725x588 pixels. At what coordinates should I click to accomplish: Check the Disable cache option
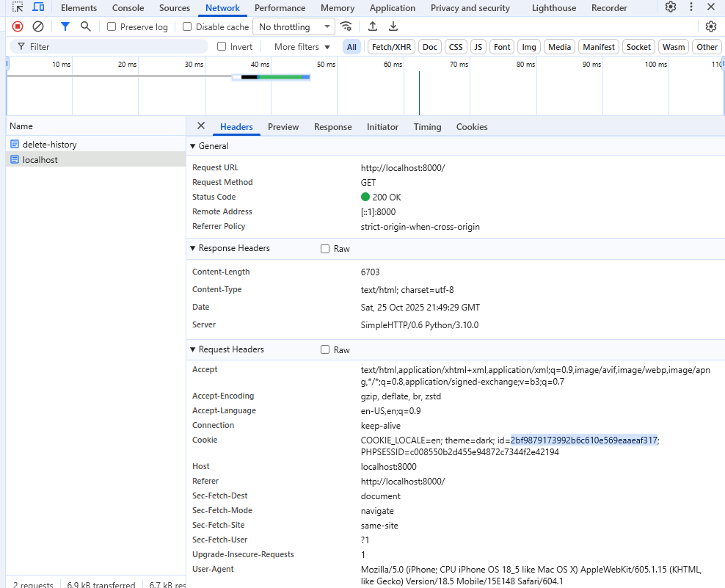click(187, 27)
